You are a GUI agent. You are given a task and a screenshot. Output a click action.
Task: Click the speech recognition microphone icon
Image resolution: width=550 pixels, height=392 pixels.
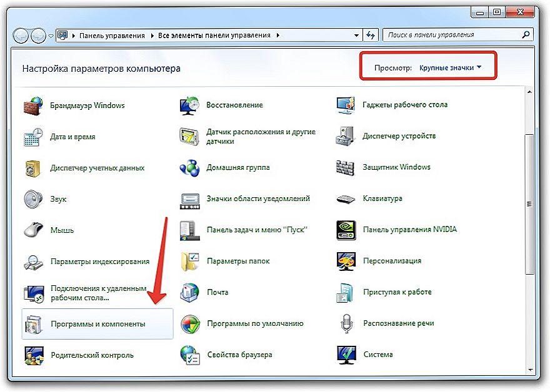pos(346,323)
